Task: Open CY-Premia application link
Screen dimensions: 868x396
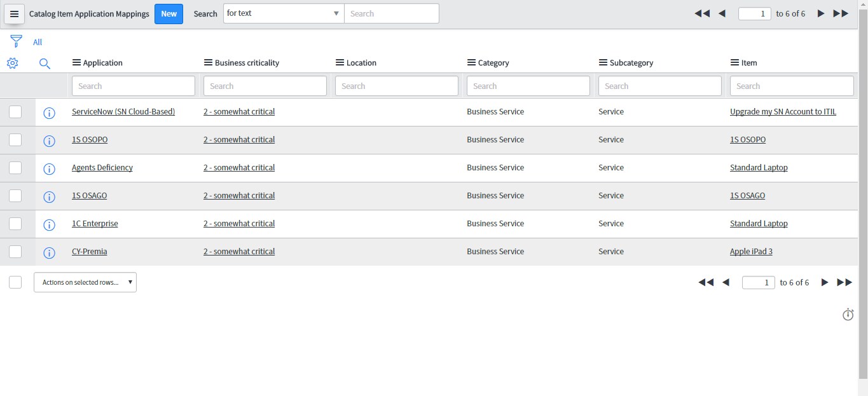Action: (x=89, y=251)
